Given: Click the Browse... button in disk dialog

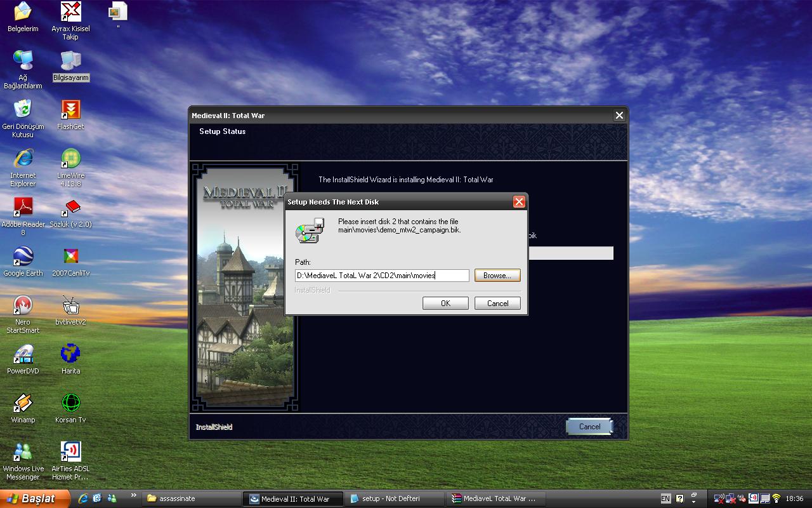Looking at the screenshot, I should click(497, 276).
